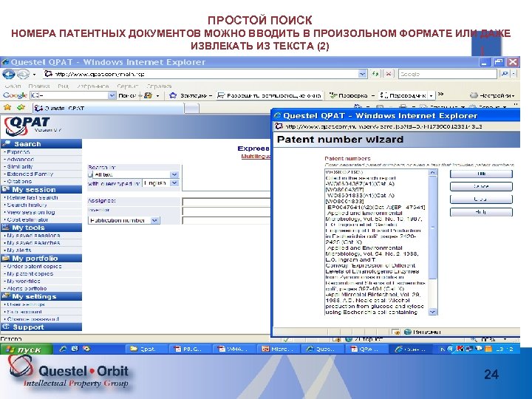Click into the Inventor input field

[x=226, y=211]
